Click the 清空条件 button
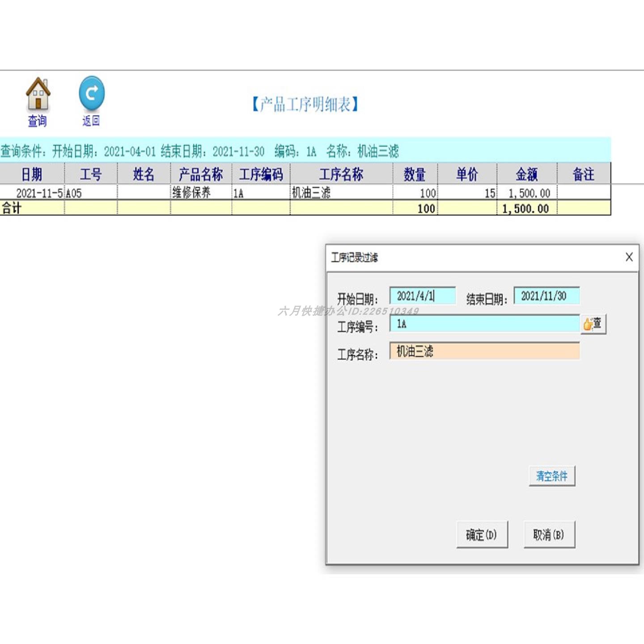 coord(552,476)
